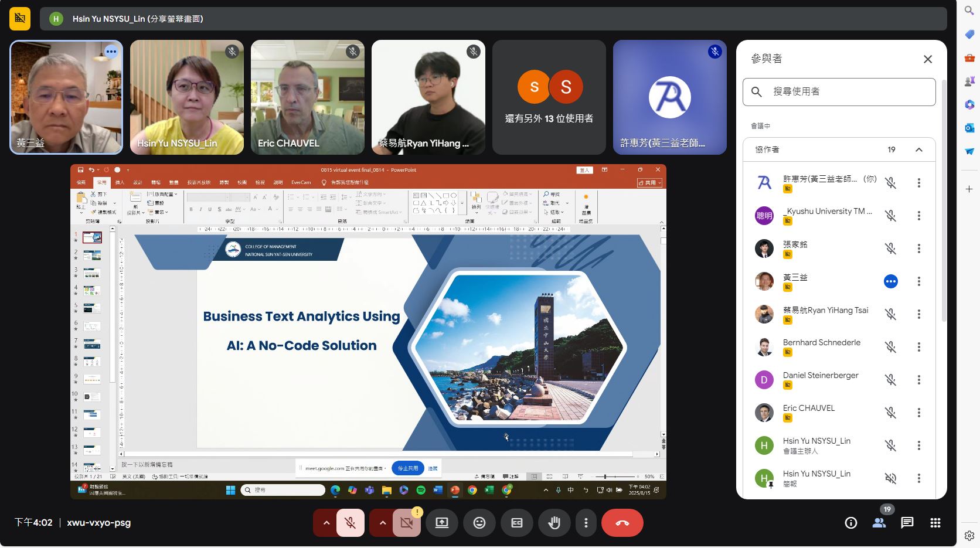This screenshot has height=548, width=980.
Task: Click the 還有另外 13 位使用者 tile
Action: pyautogui.click(x=549, y=97)
